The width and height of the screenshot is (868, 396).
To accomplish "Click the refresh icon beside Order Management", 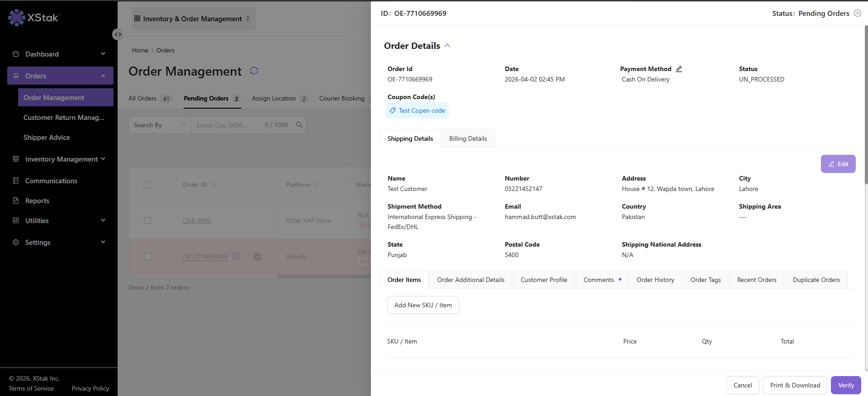I will tap(254, 71).
